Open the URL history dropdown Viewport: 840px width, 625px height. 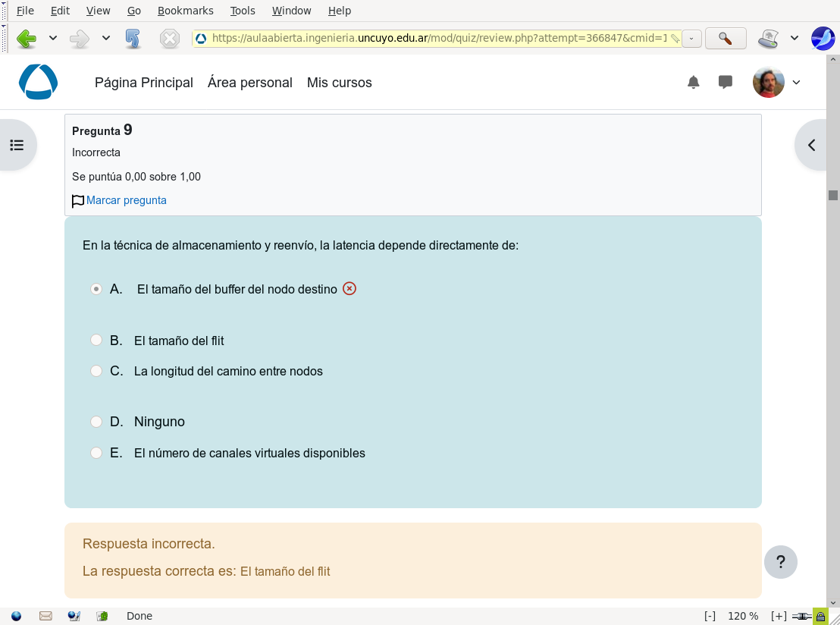pos(691,39)
